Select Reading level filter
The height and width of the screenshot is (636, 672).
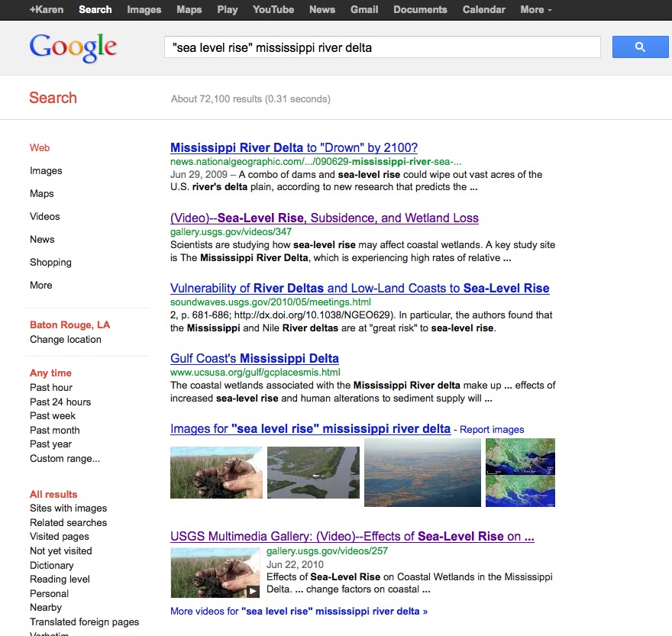(60, 580)
